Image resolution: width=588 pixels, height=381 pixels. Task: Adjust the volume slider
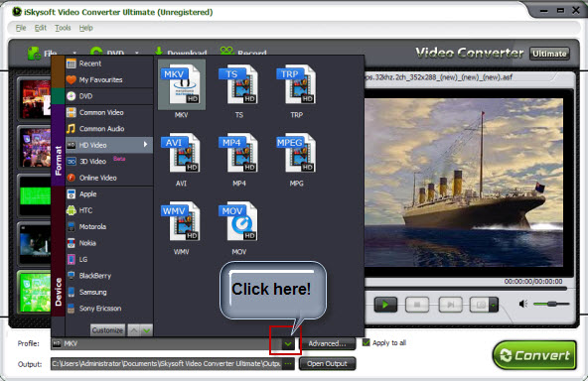[x=551, y=304]
